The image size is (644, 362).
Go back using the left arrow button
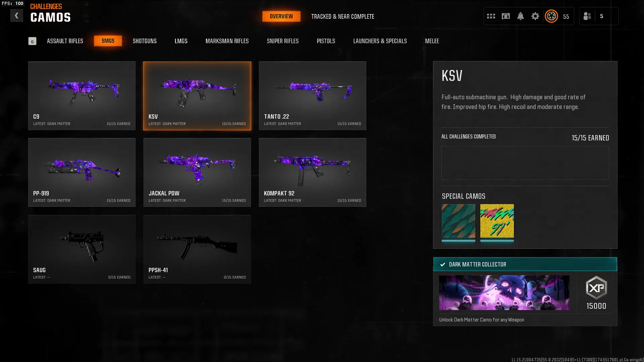[x=16, y=15]
